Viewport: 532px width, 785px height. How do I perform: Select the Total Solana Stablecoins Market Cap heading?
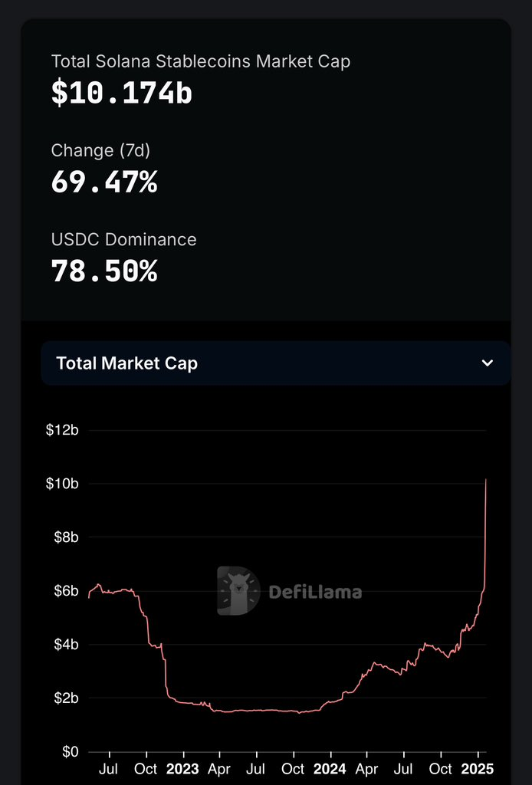(x=200, y=61)
